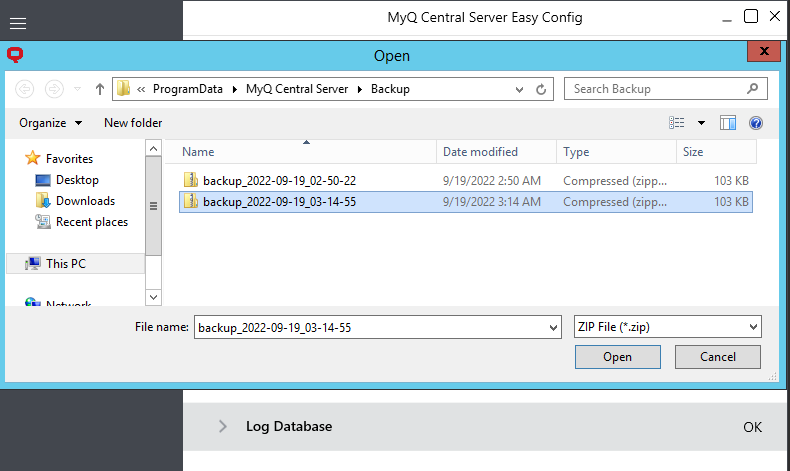Image resolution: width=790 pixels, height=471 pixels.
Task: Click the Search Backup input field
Action: point(655,89)
